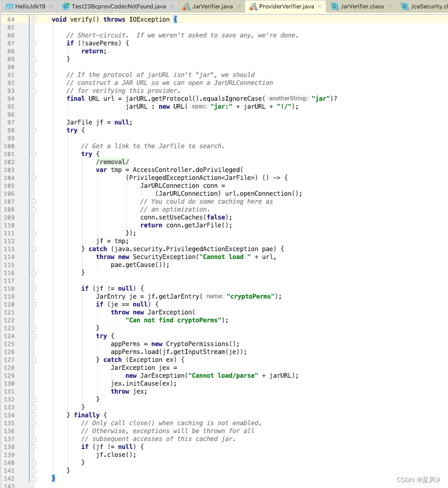Collapse the catch (Exception ex) block line 127

[34, 360]
